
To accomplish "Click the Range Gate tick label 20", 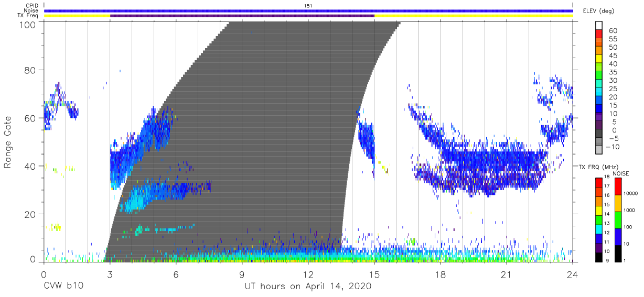I will point(30,214).
